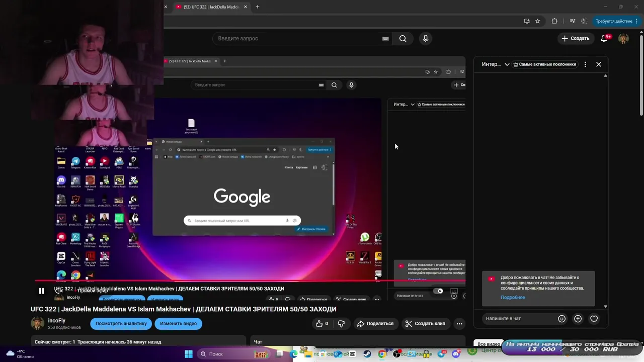The height and width of the screenshot is (362, 644).
Task: Open Windows Start menu
Action: [189, 354]
